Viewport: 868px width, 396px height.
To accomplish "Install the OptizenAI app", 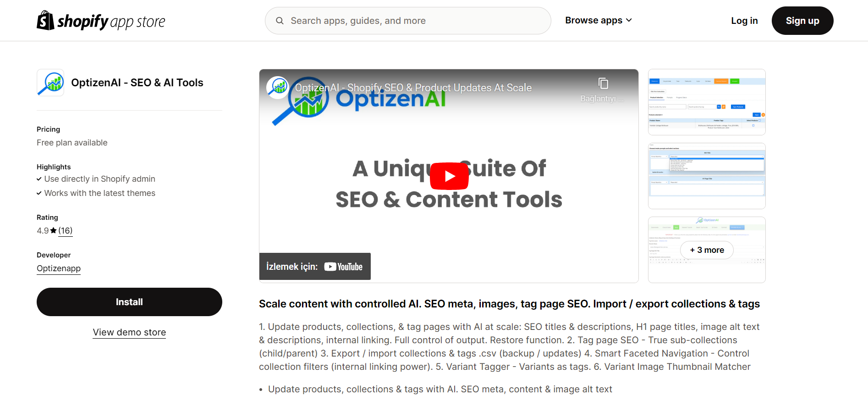I will (x=129, y=302).
